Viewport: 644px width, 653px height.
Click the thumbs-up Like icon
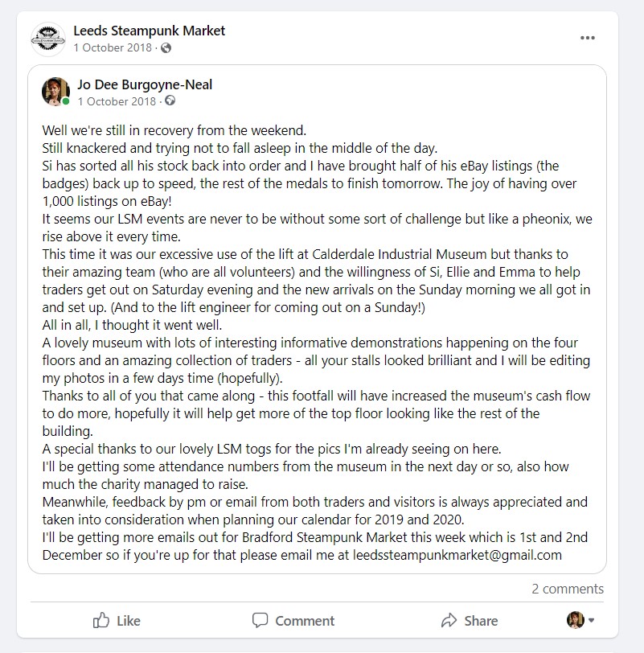click(x=101, y=620)
